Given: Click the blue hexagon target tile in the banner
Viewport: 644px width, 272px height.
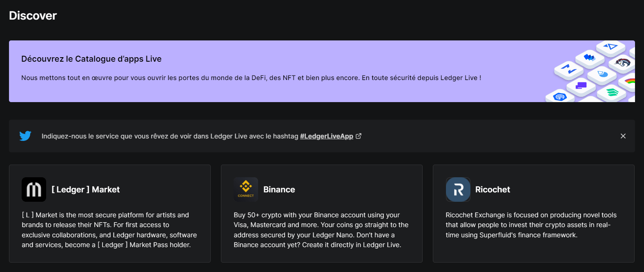Looking at the screenshot, I should [560, 96].
